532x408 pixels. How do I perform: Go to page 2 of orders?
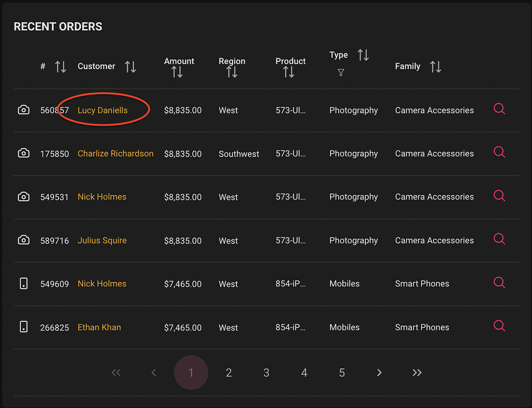(x=229, y=373)
